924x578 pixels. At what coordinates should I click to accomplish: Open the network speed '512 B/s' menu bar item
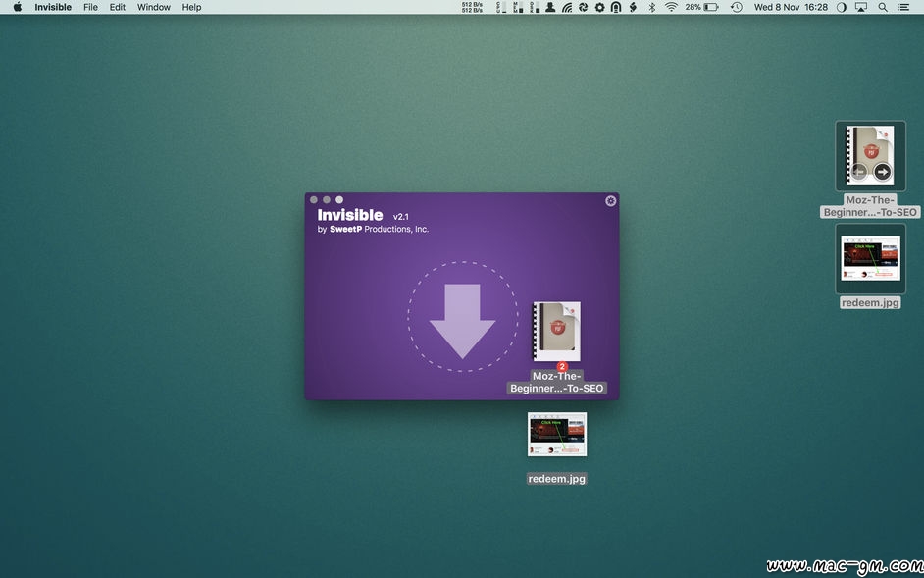pyautogui.click(x=473, y=7)
